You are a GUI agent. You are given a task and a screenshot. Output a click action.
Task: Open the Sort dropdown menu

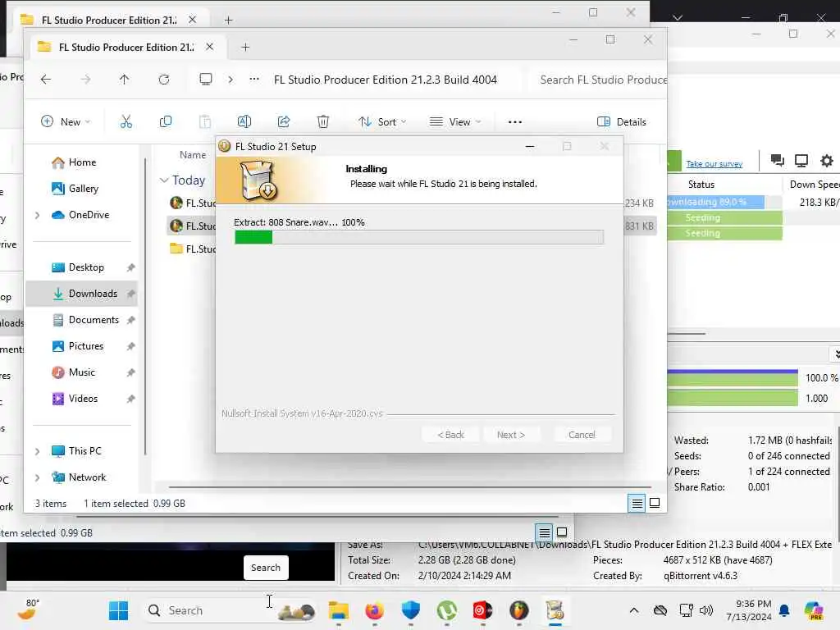382,121
